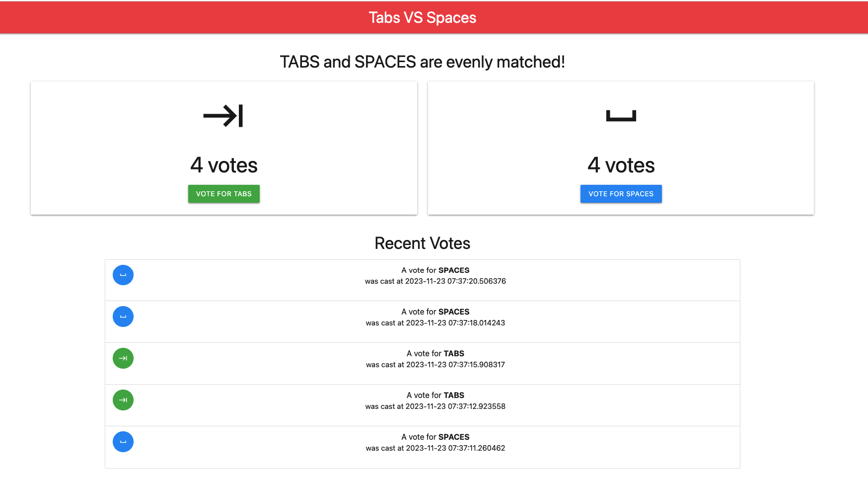The image size is (868, 479).
Task: Click the large space bar icon
Action: (x=621, y=116)
